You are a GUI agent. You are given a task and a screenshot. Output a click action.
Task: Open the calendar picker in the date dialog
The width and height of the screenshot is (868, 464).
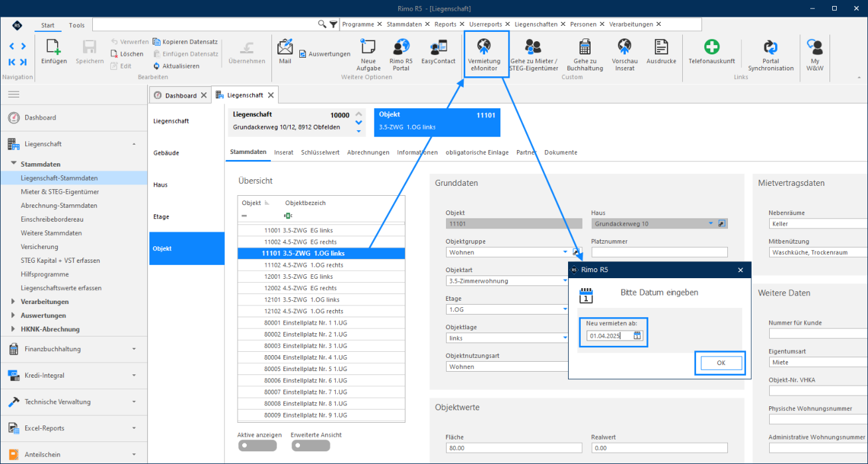pyautogui.click(x=637, y=336)
